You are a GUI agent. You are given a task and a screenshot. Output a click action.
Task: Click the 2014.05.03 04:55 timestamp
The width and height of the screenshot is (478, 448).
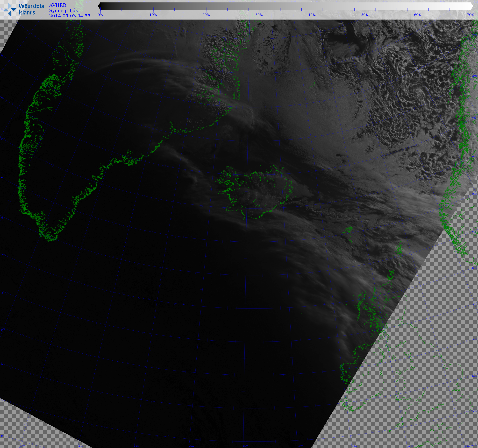pos(70,16)
